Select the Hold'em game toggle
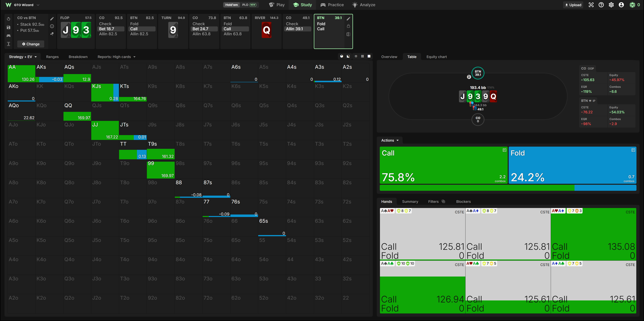 tap(231, 5)
